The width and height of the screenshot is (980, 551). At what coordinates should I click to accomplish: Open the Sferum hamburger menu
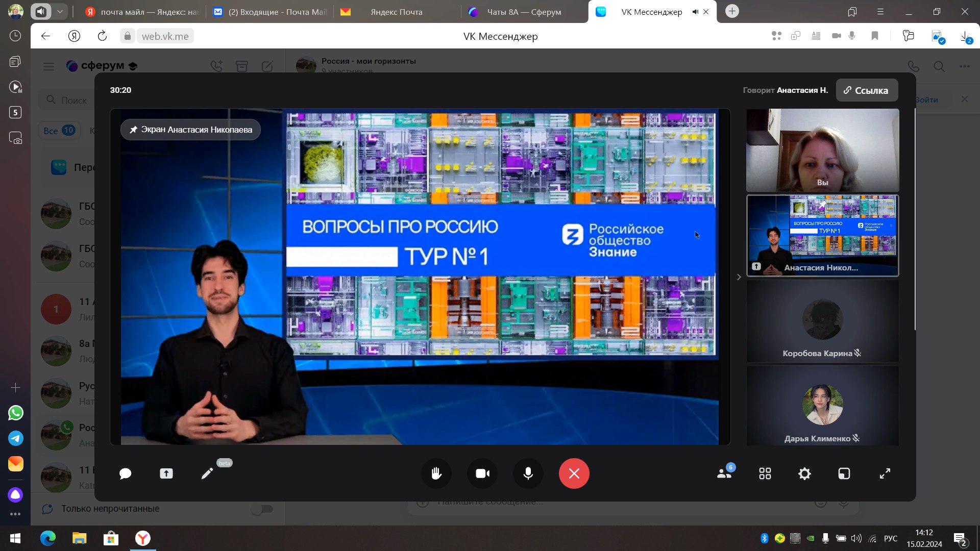point(48,66)
